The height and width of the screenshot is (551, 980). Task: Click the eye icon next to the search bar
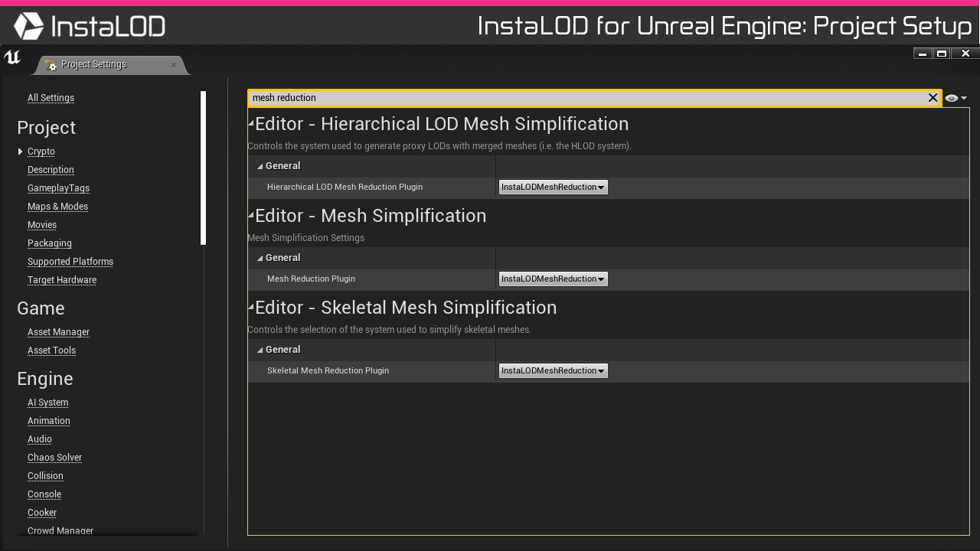pos(951,97)
